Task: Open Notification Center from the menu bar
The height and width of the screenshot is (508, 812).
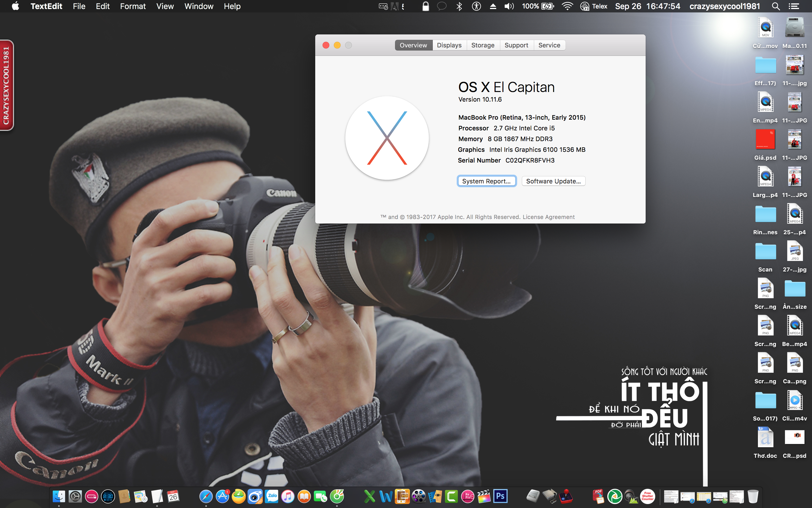Action: pyautogui.click(x=794, y=6)
